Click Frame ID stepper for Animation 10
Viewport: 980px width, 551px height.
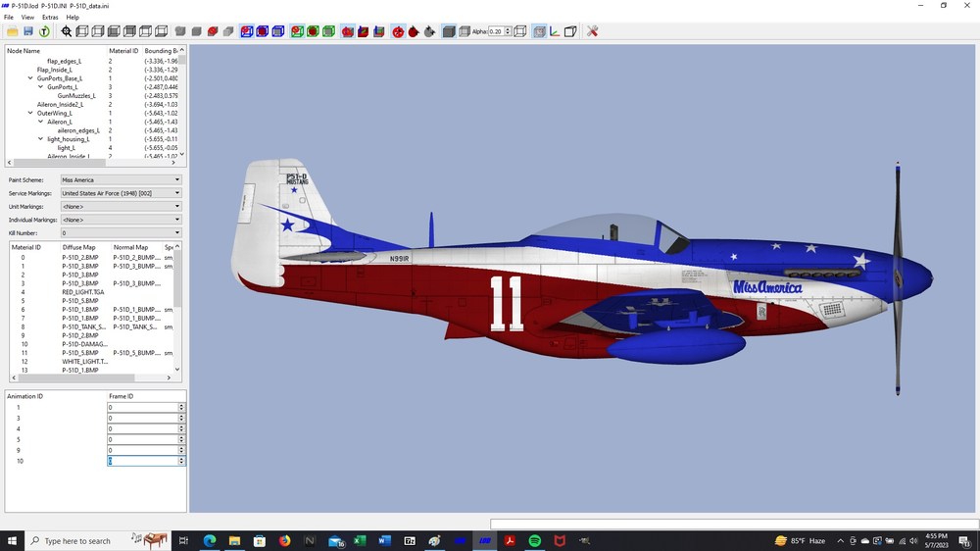(181, 461)
